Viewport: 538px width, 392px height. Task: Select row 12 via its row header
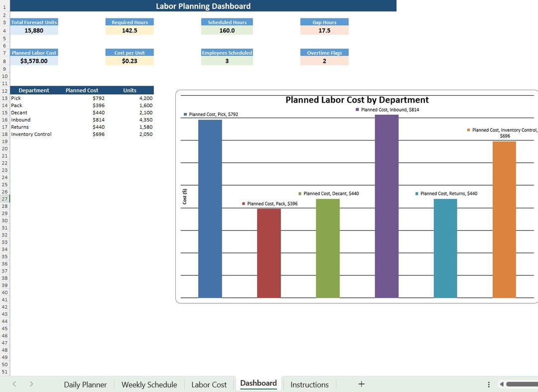pyautogui.click(x=5, y=91)
